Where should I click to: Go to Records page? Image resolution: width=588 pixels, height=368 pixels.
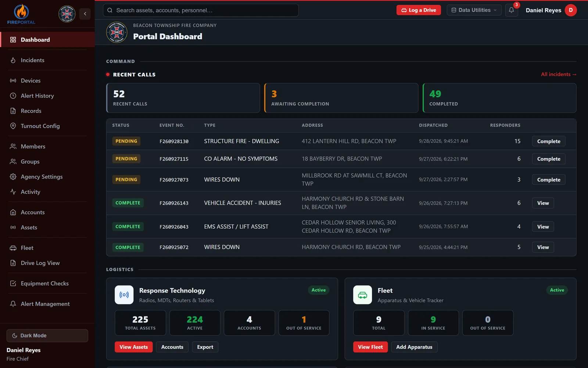tap(47, 111)
